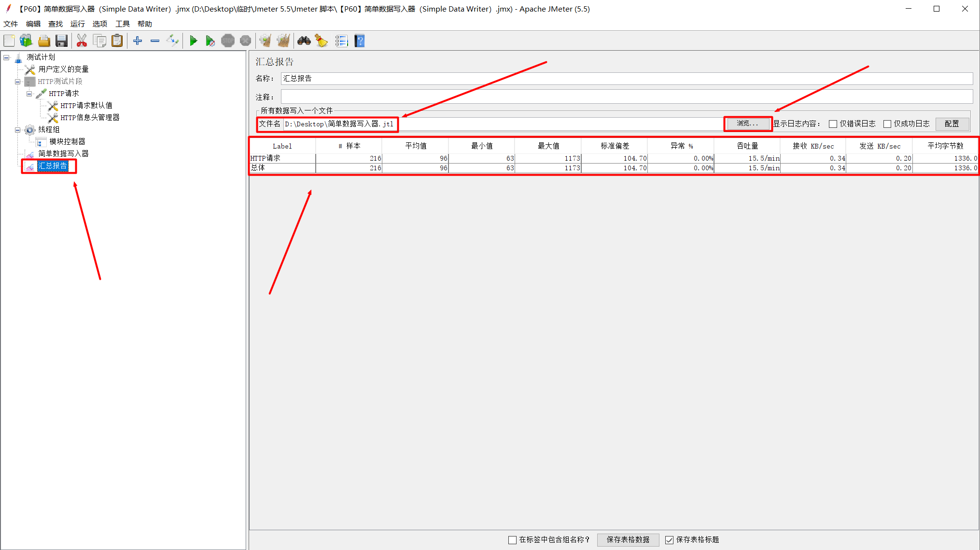Click the Templates icon in the toolbar

26,41
